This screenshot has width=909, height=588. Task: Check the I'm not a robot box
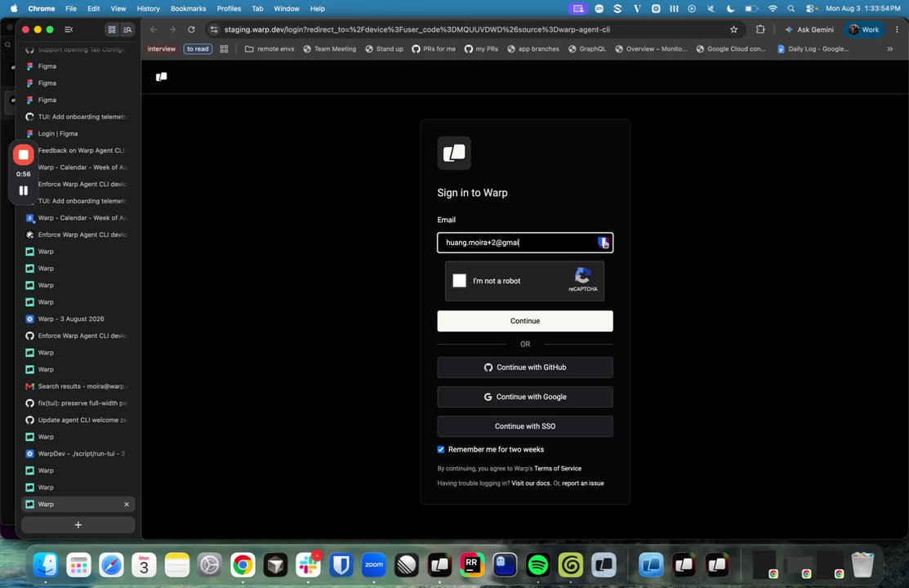coord(459,281)
